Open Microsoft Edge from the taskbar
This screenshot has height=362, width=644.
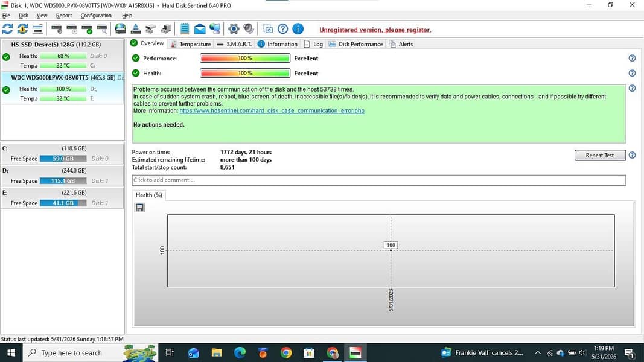point(240,352)
